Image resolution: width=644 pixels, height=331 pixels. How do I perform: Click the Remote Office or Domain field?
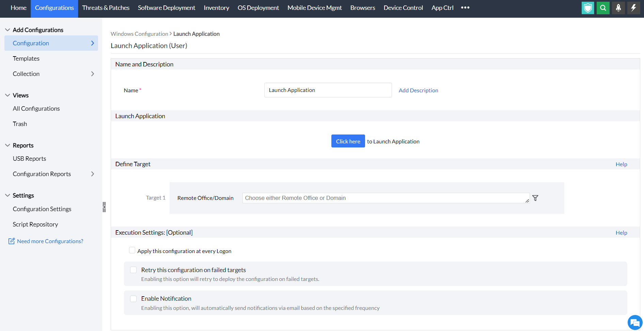(x=386, y=198)
